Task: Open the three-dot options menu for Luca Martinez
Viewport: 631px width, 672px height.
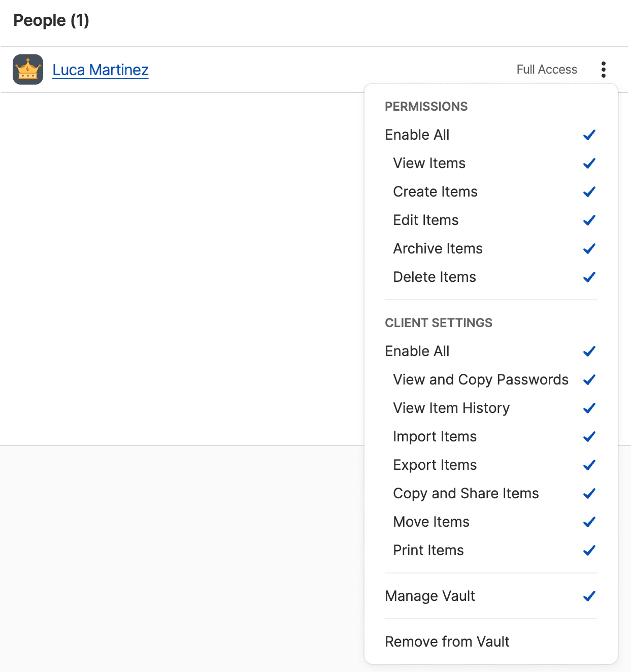Action: [x=603, y=70]
